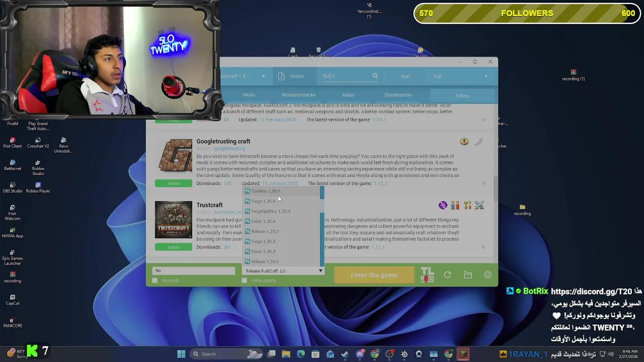The image size is (644, 362).
Task: Select OptiFine 1.20.4 from version list
Action: coord(282,191)
